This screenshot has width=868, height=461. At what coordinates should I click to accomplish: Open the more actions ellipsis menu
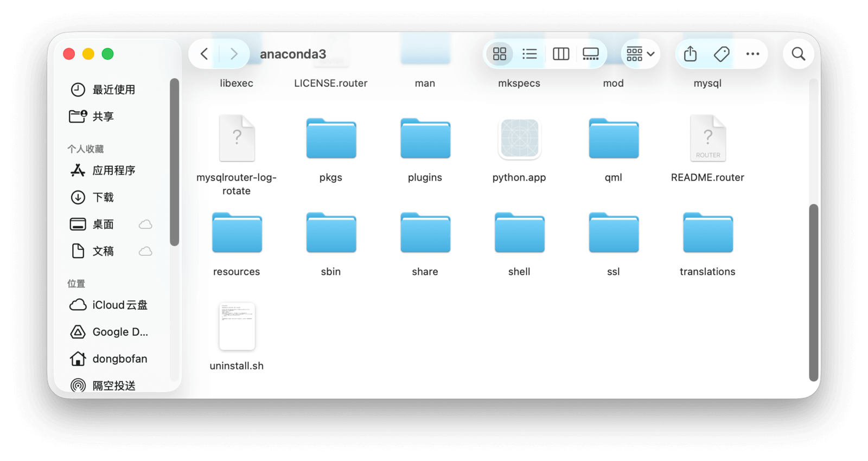tap(752, 54)
